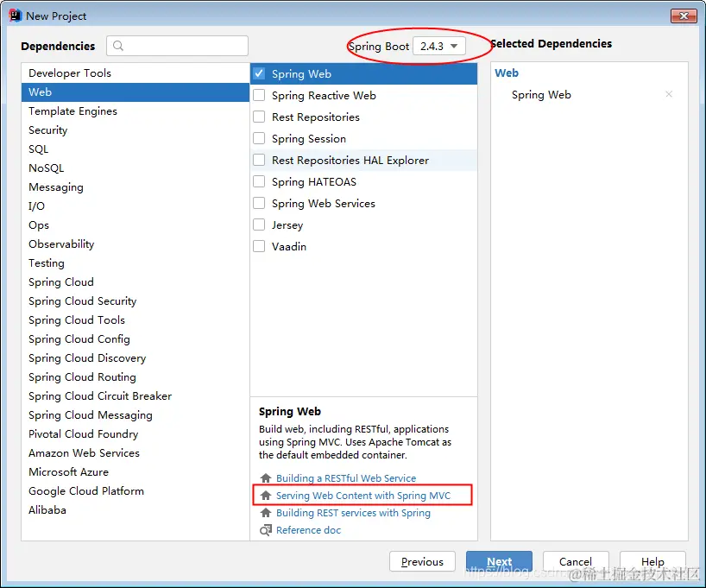Click the home icon beside Serving Web Content
The height and width of the screenshot is (588, 706).
click(266, 496)
